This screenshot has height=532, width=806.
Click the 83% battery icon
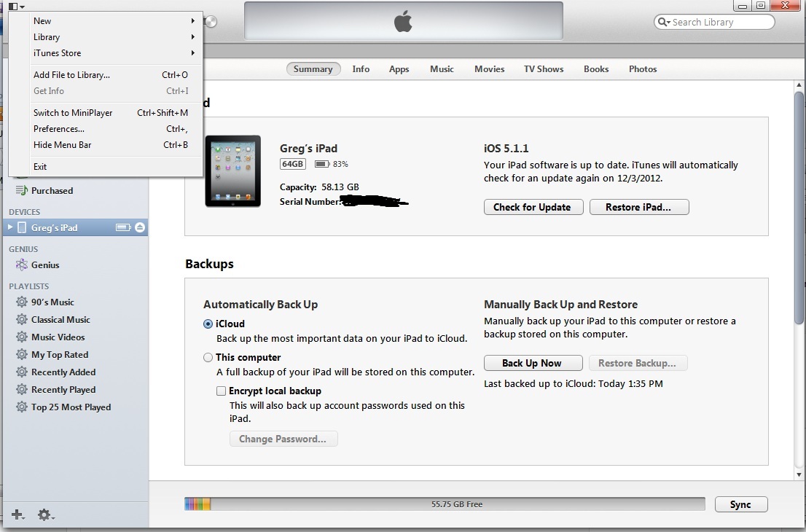[x=322, y=164]
